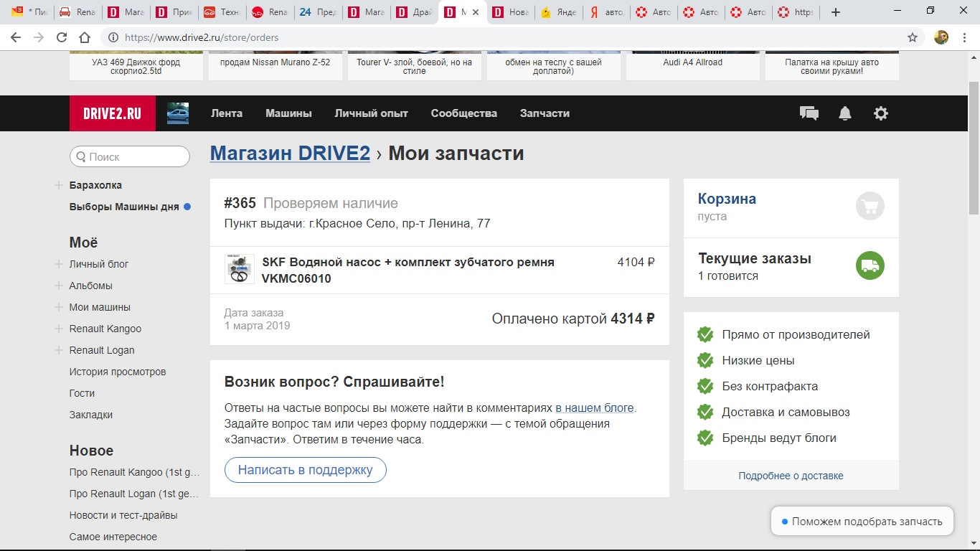Open the Машины menu item
The height and width of the screenshot is (551, 980).
click(x=288, y=113)
